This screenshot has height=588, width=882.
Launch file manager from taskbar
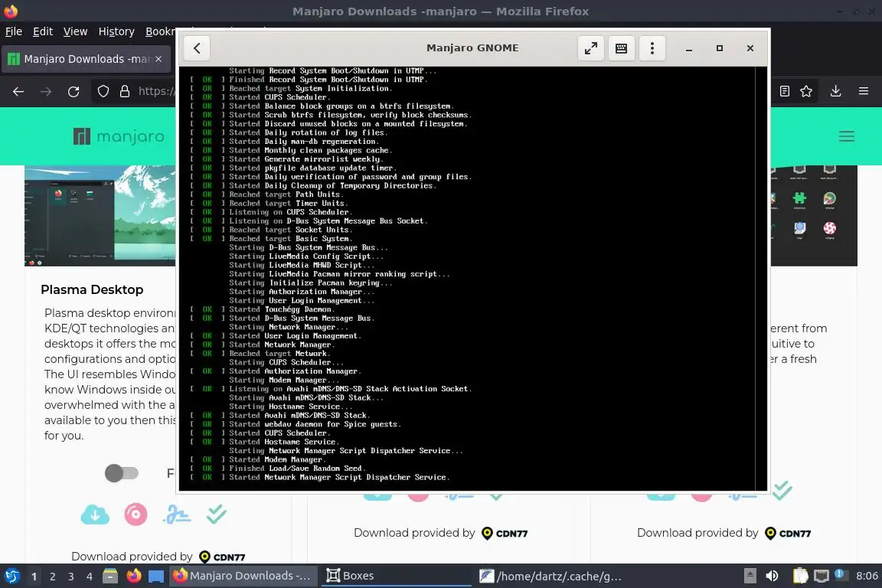110,577
